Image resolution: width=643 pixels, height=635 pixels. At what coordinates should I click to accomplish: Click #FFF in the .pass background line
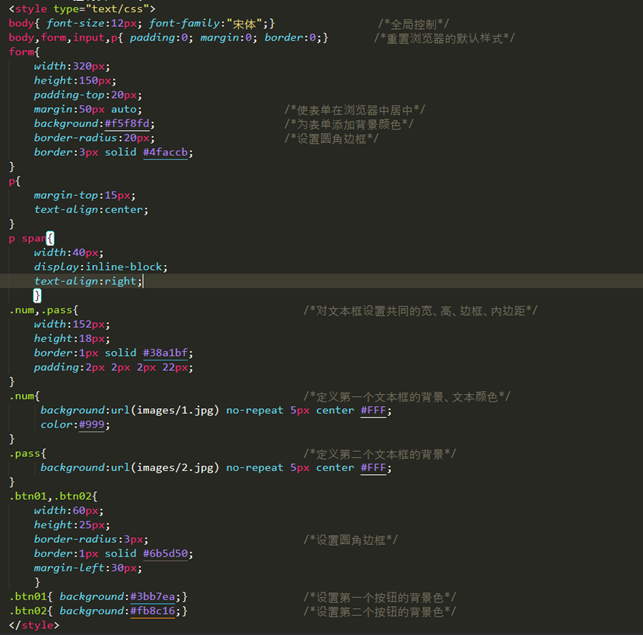(374, 468)
